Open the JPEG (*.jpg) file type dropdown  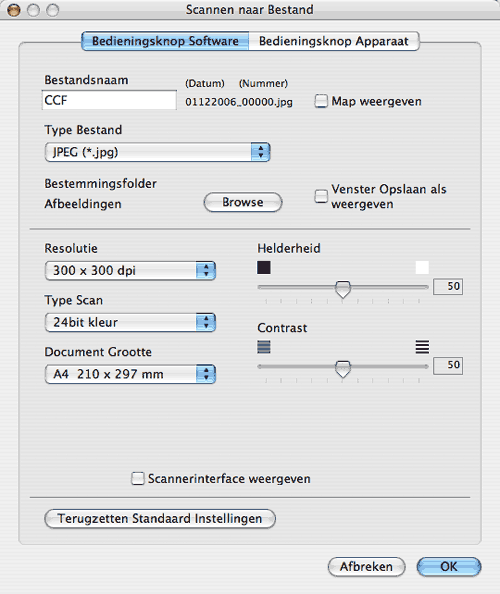(x=157, y=152)
